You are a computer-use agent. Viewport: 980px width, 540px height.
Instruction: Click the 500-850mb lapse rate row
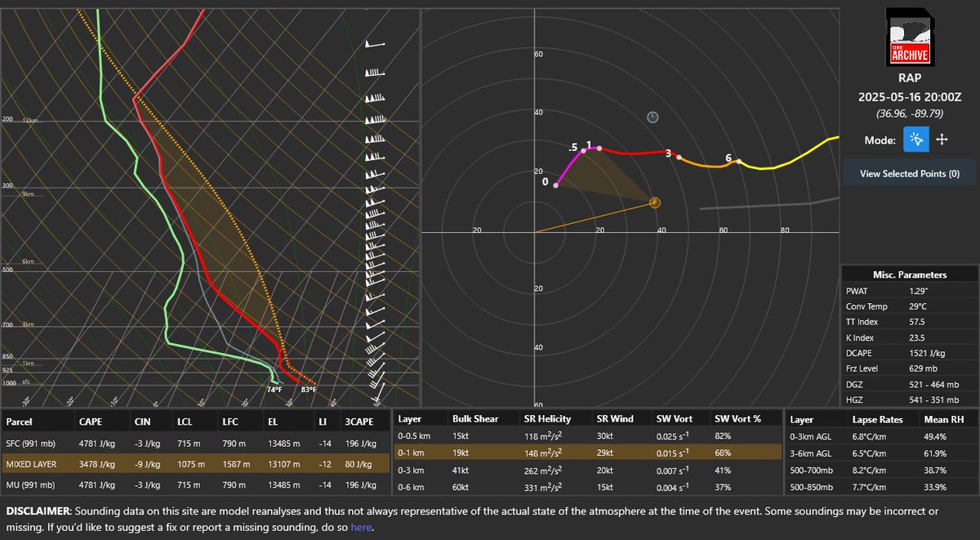[880, 488]
